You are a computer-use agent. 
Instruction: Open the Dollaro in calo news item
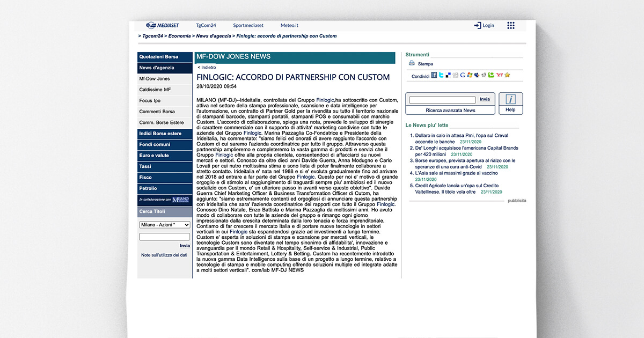click(x=462, y=138)
